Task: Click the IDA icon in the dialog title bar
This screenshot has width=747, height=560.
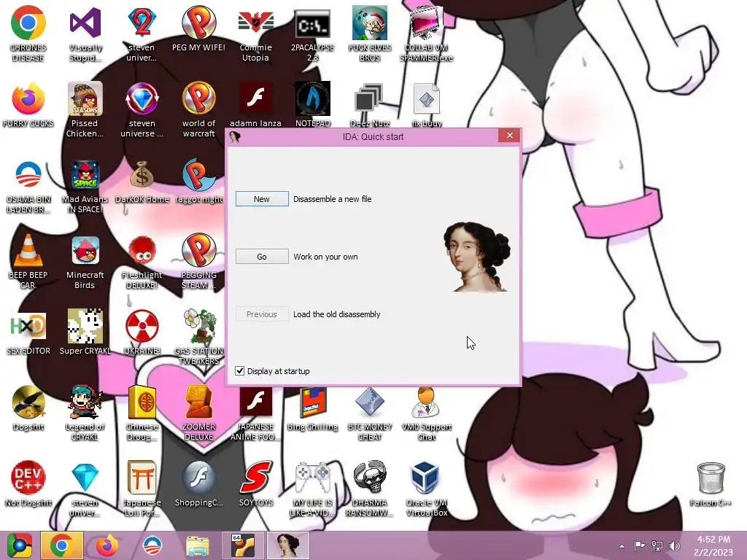Action: tap(235, 136)
